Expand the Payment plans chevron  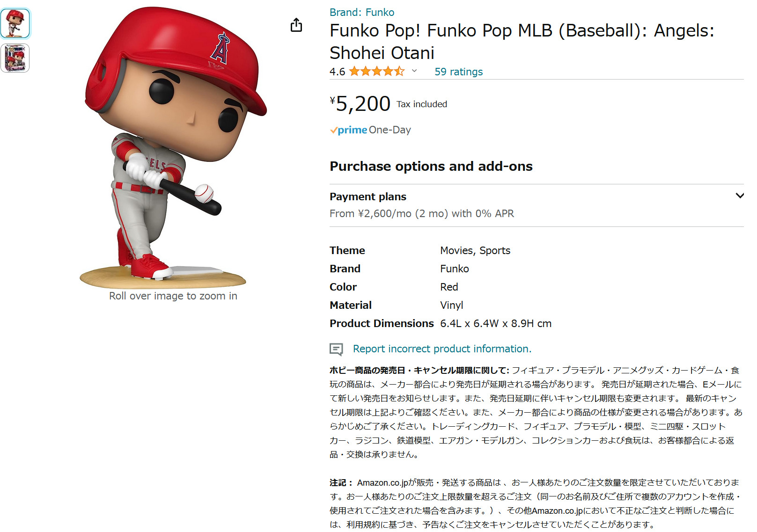[x=740, y=196]
